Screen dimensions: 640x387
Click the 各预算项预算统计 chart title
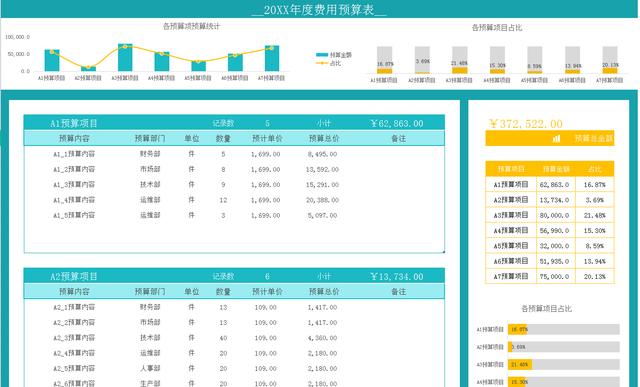coord(191,26)
